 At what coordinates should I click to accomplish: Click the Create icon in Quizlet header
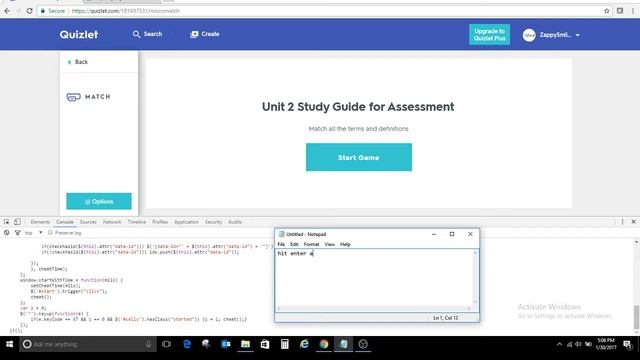[x=194, y=34]
